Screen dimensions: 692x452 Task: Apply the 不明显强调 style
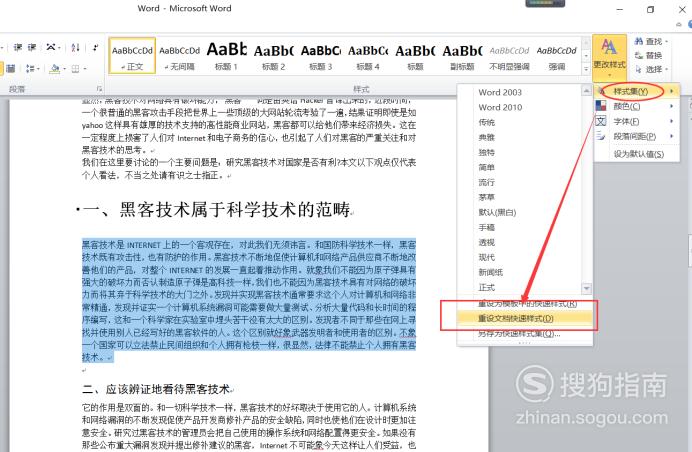(509, 56)
